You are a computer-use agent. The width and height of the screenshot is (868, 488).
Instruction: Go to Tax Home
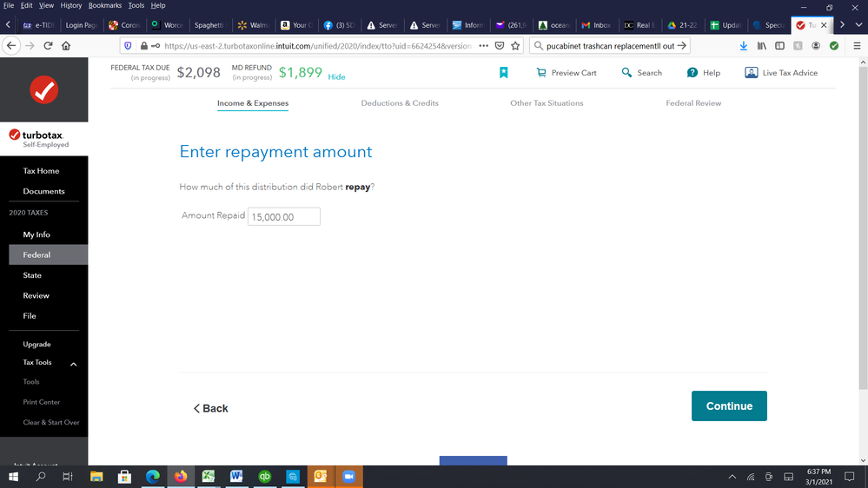41,171
